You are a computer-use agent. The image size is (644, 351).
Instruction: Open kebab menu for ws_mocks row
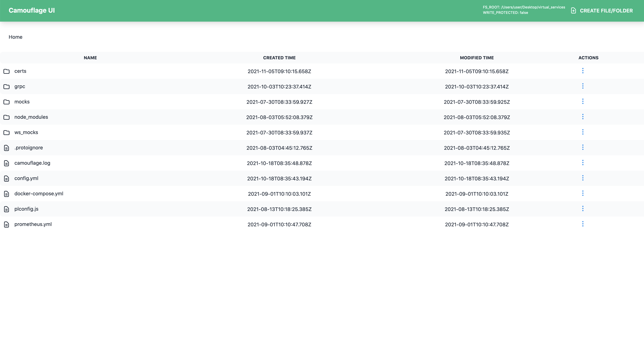coord(583,132)
